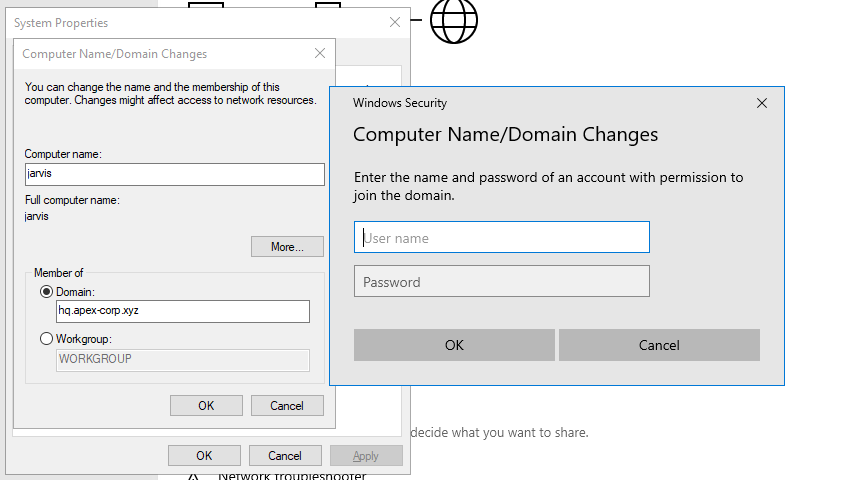Click 'decide what you want to share' text

[499, 433]
